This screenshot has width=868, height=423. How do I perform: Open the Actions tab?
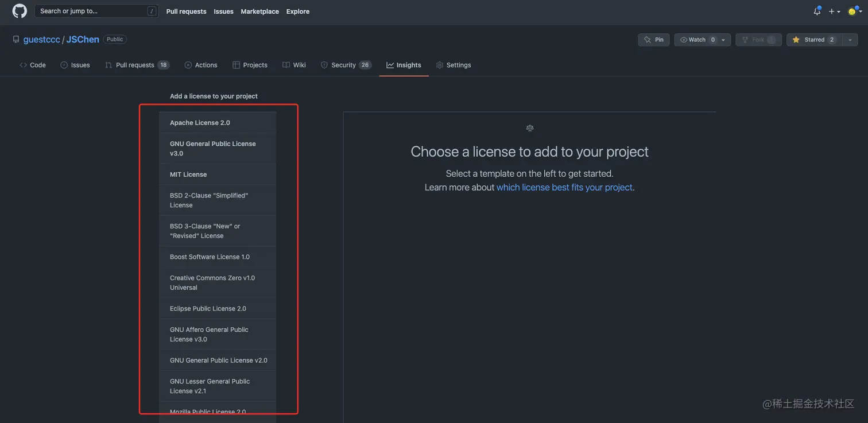tap(201, 65)
